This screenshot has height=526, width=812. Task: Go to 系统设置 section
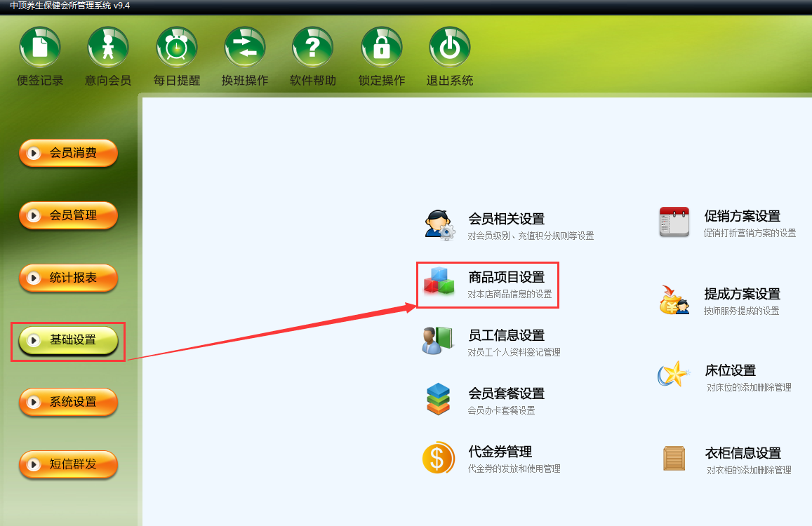pyautogui.click(x=68, y=403)
